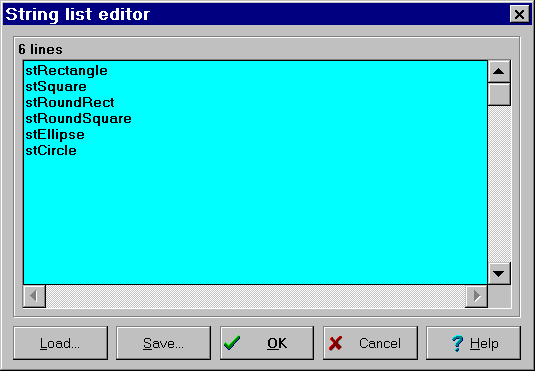Click the stRoundSquare entry
The image size is (535, 371).
[x=78, y=118]
